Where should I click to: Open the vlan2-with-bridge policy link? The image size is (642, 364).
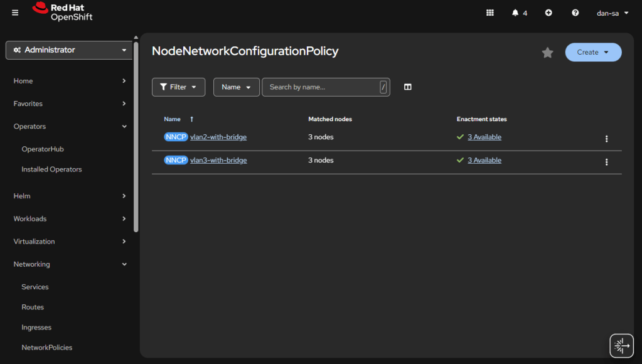tap(218, 137)
